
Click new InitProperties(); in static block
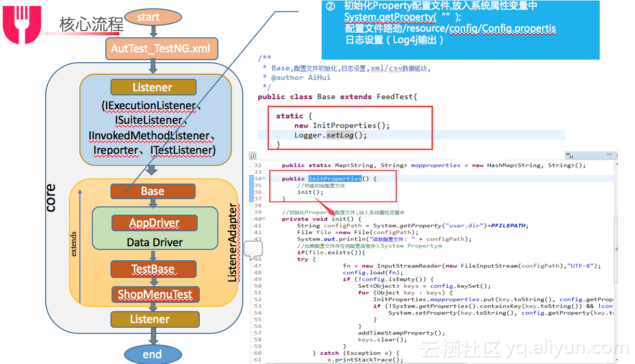pyautogui.click(x=342, y=125)
